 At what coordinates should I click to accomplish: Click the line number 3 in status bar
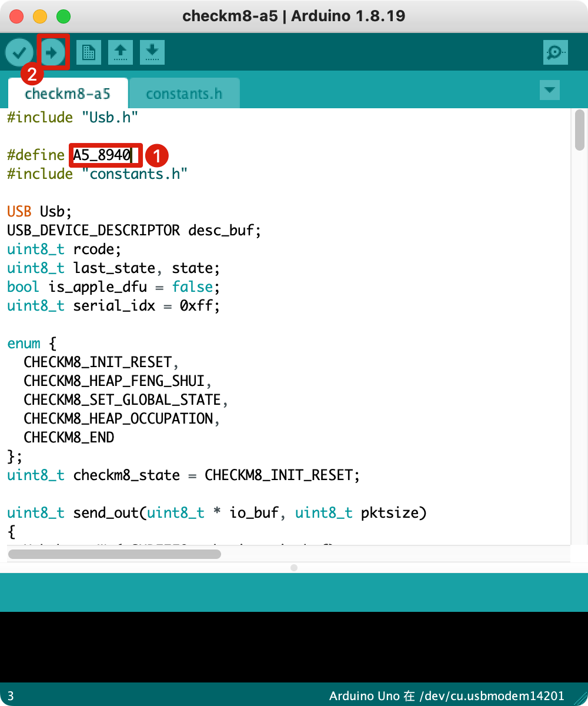pyautogui.click(x=11, y=697)
